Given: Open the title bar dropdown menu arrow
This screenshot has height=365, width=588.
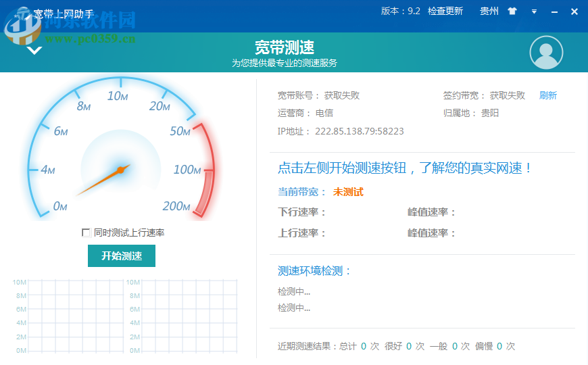Looking at the screenshot, I should (x=534, y=11).
